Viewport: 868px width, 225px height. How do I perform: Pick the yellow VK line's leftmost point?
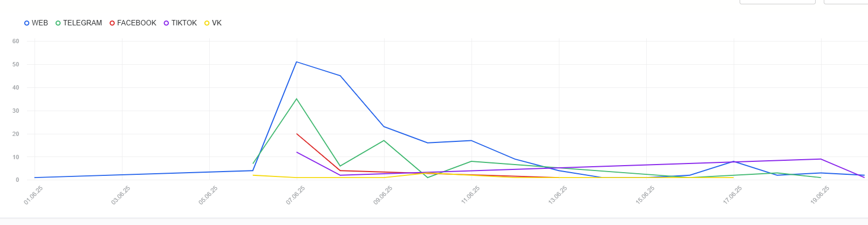[x=253, y=175]
